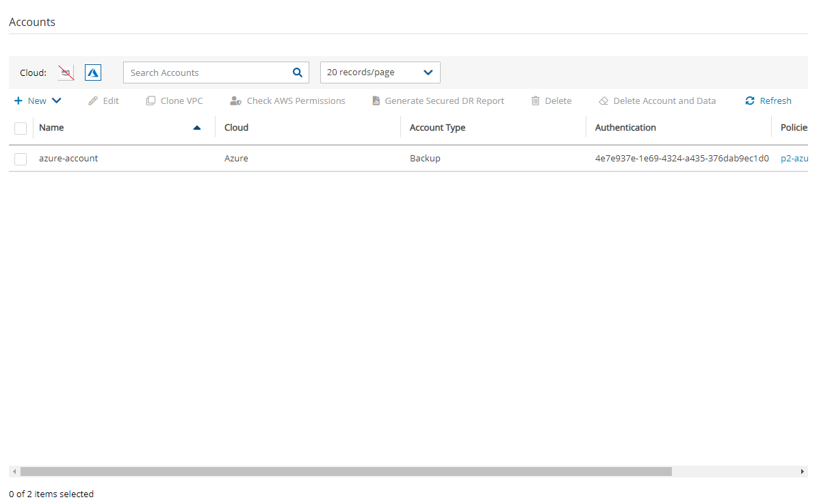Sort by the Account Type column header
Viewport: 819px width, 504px height.
pos(437,128)
